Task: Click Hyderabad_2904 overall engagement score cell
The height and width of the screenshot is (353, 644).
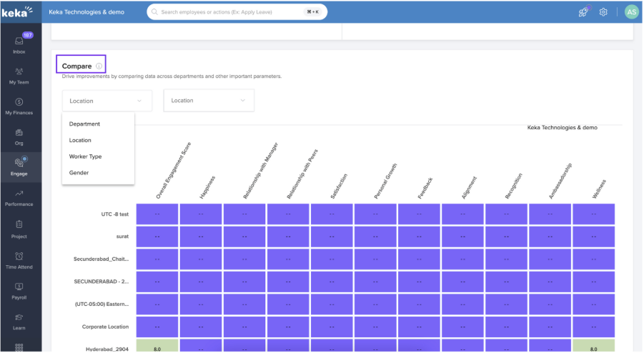Action: point(157,347)
